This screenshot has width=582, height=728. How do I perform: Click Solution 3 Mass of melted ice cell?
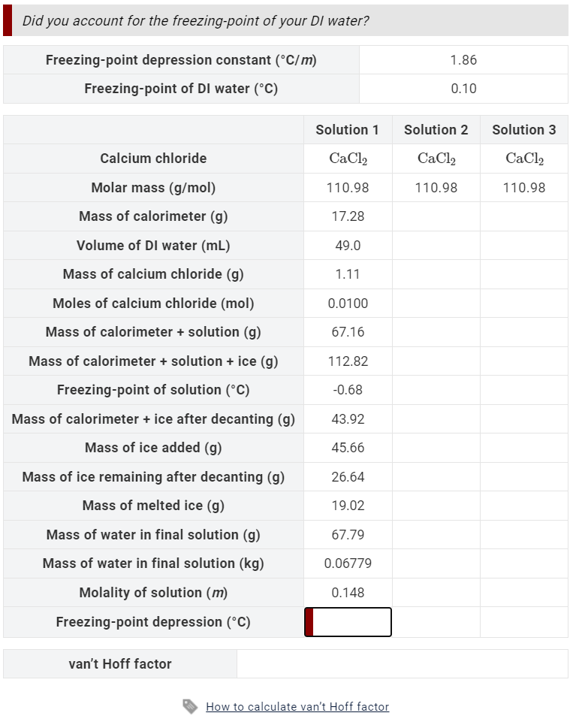tap(524, 506)
